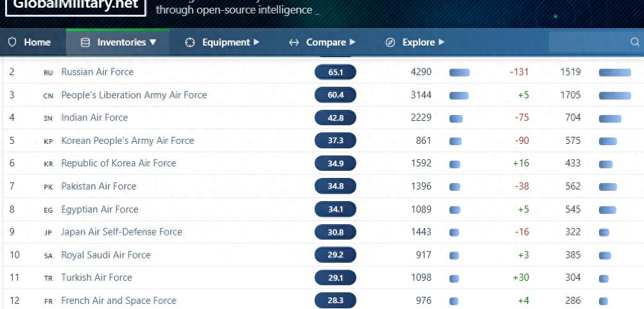
Task: Expand the Equipment menu arrow
Action: tap(257, 42)
